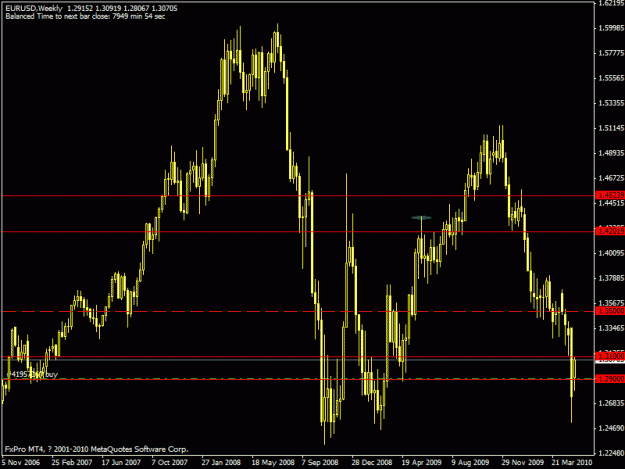625x469 pixels.
Task: Click the 1.26835 price scale value
Action: [x=611, y=403]
